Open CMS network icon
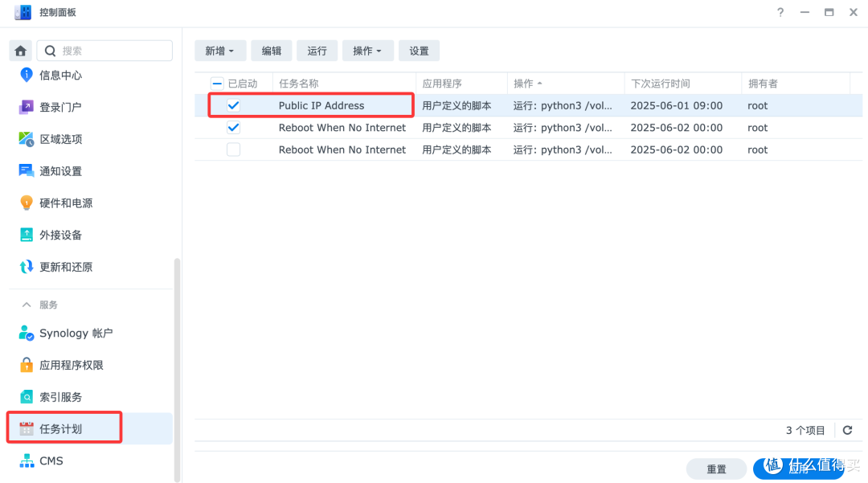This screenshot has width=868, height=483. pyautogui.click(x=26, y=460)
